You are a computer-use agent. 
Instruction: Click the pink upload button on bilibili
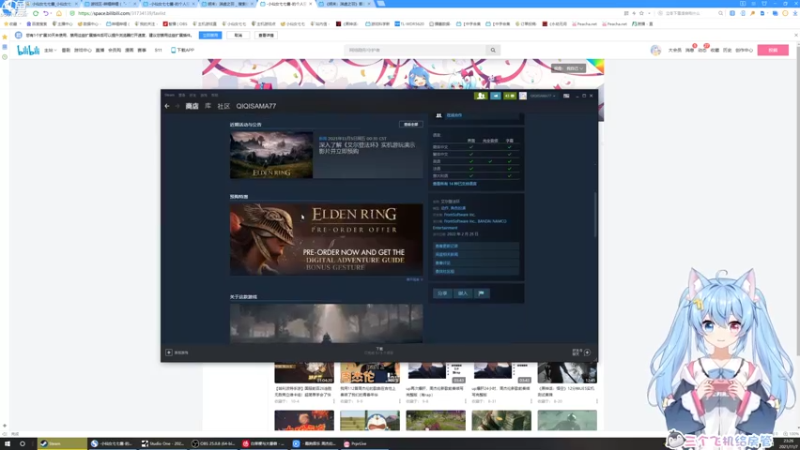click(x=773, y=50)
